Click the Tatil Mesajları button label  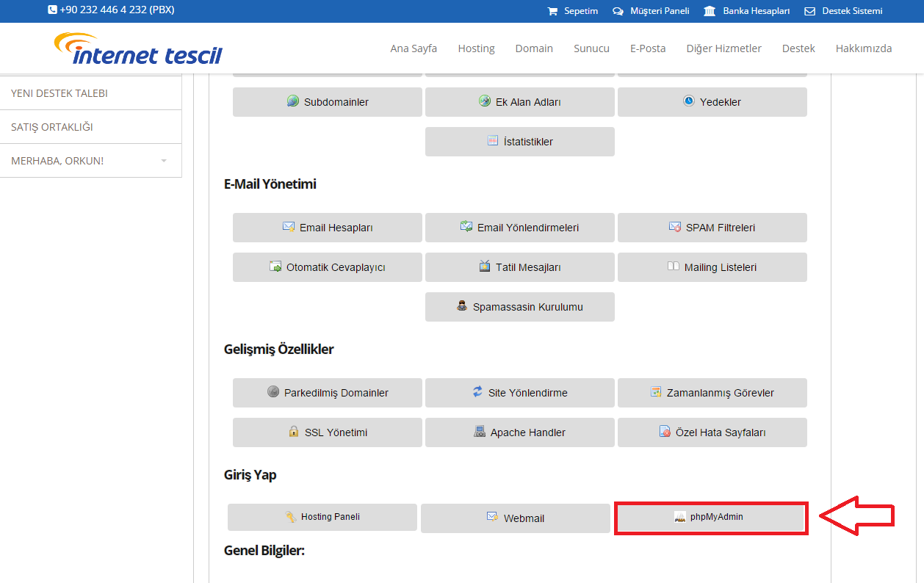click(x=528, y=267)
